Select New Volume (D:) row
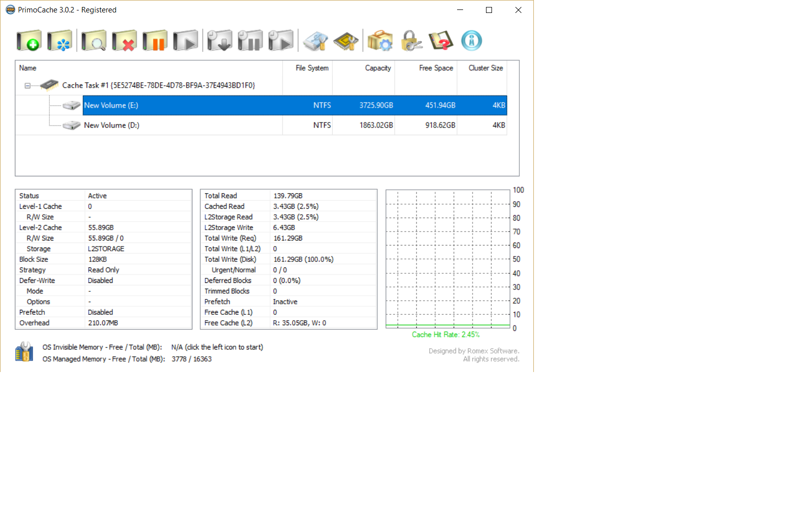The height and width of the screenshot is (507, 812). tap(261, 125)
